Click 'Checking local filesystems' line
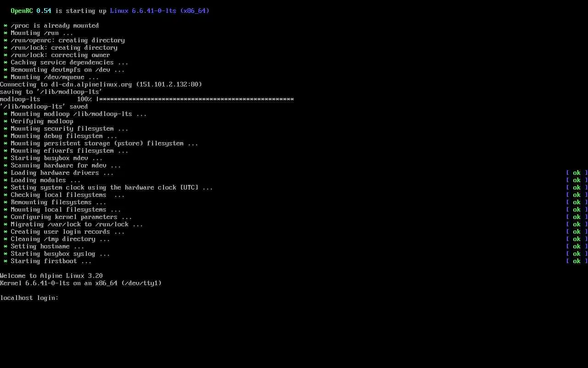The height and width of the screenshot is (368, 588). tap(64, 195)
